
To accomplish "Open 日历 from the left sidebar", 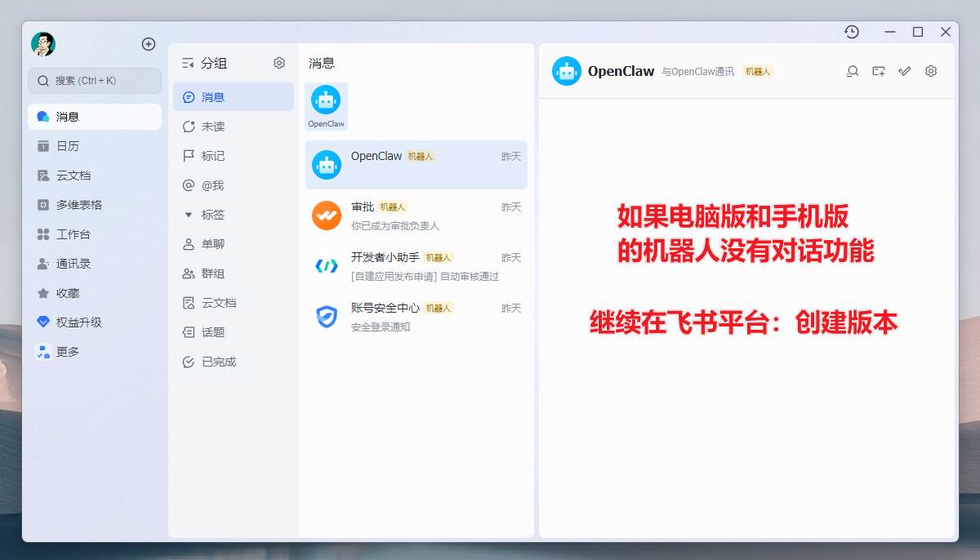I will [x=67, y=146].
